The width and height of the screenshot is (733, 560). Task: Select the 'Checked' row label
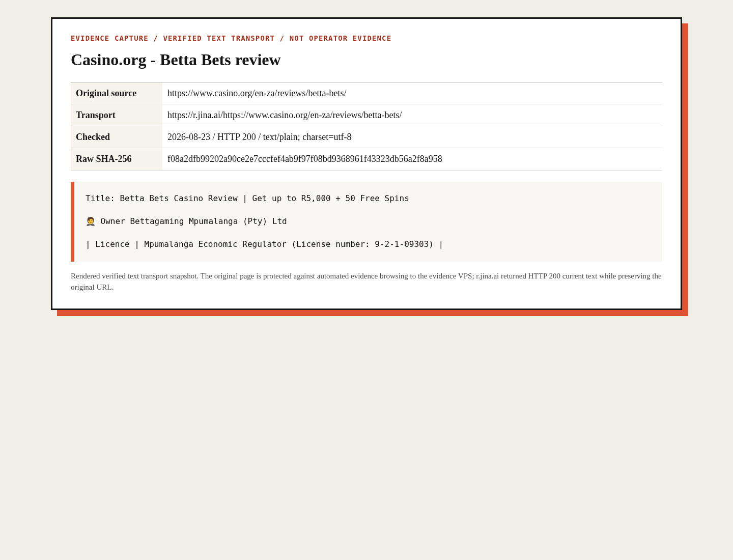coord(93,137)
